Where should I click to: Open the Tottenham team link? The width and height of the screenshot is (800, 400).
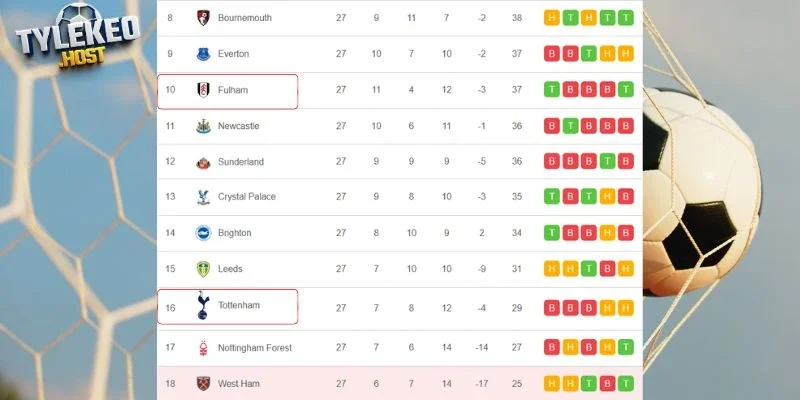tap(239, 306)
